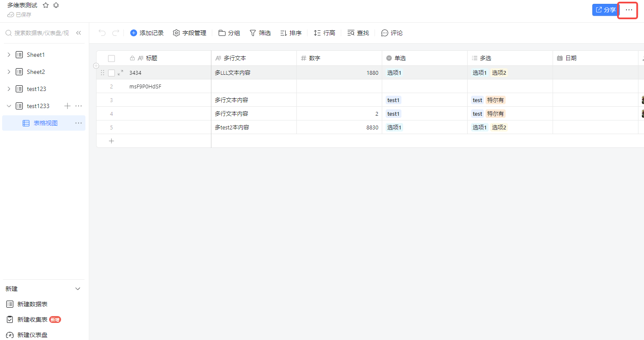The height and width of the screenshot is (340, 644).
Task: Open the 分组 grouping menu
Action: coord(229,33)
